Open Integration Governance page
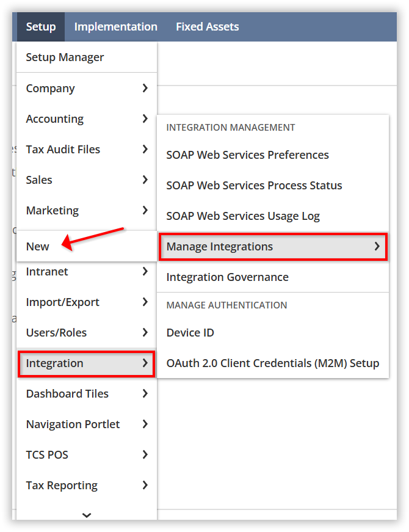Viewport: 409px width, 532px height. (273, 277)
